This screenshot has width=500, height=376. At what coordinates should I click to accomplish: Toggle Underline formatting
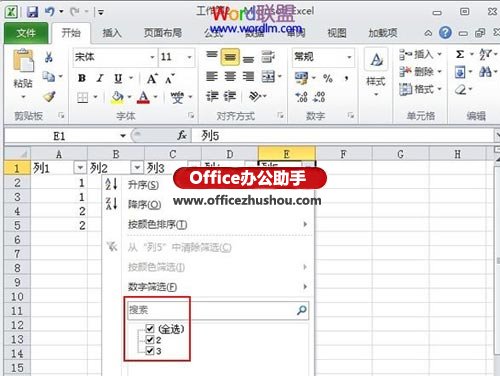[x=118, y=78]
